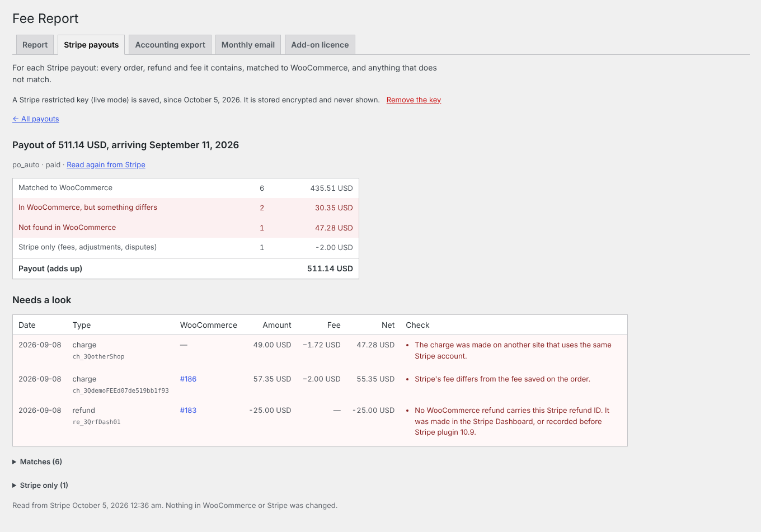Viewport: 761px width, 532px height.
Task: Click the 'Payout (adds up)' total label
Action: 50,269
